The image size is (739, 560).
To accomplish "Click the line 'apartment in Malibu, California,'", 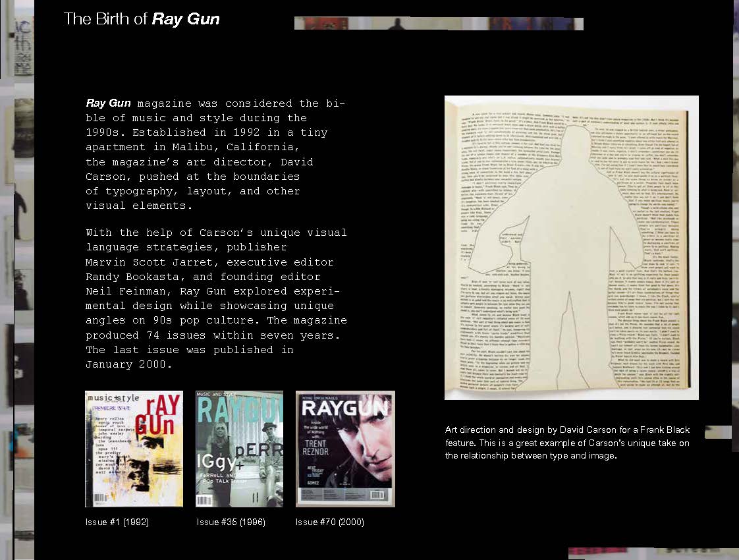I will pyautogui.click(x=192, y=147).
